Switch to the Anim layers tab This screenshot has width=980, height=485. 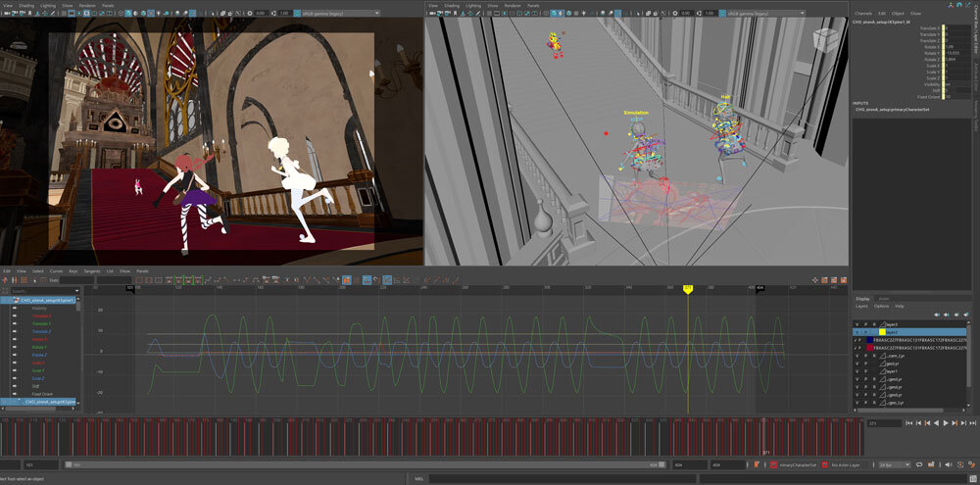(884, 298)
